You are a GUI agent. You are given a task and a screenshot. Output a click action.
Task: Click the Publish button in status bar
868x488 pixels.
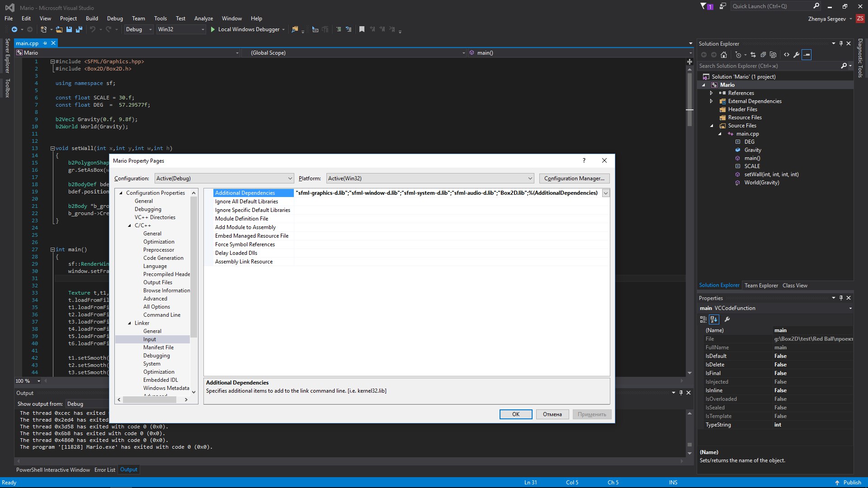coord(848,483)
